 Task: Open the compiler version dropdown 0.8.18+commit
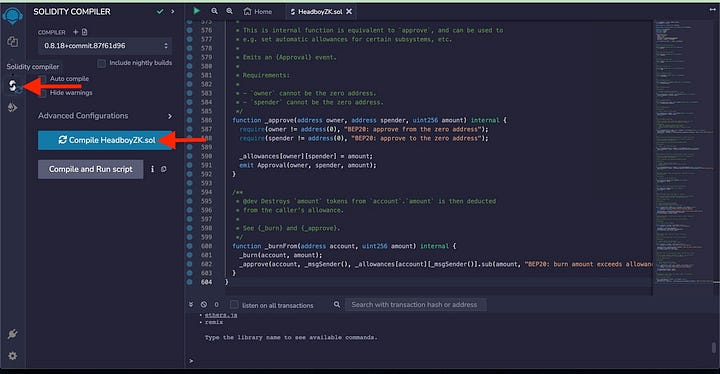(x=105, y=46)
